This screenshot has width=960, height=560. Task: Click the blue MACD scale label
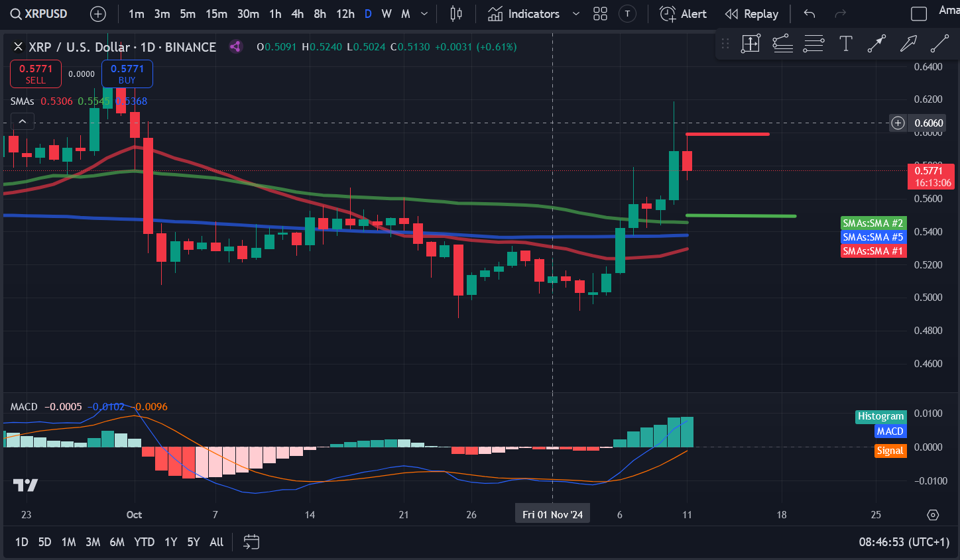pyautogui.click(x=890, y=431)
